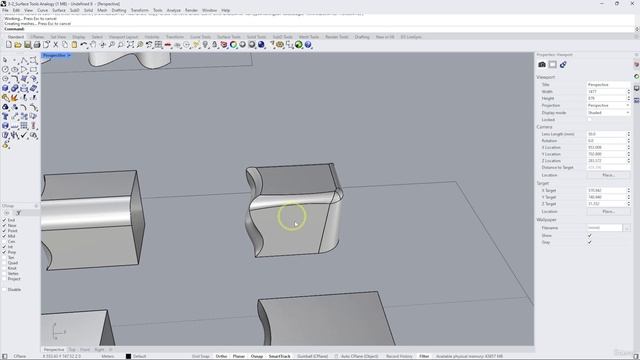Click the black Default layer color swatch

128,356
